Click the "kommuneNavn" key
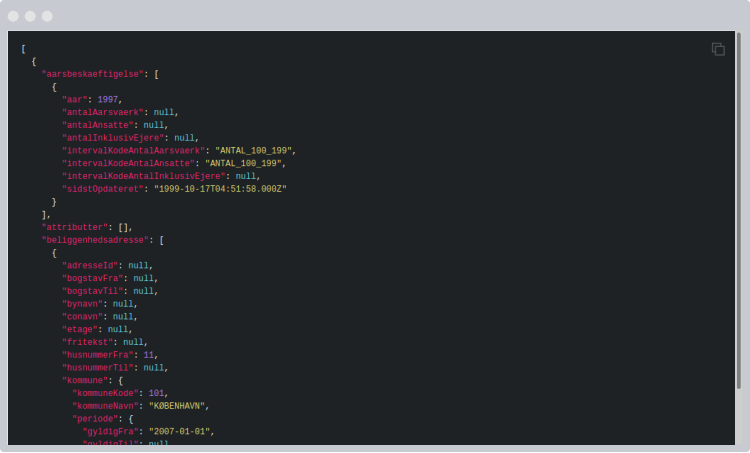This screenshot has width=750, height=453. (106, 406)
